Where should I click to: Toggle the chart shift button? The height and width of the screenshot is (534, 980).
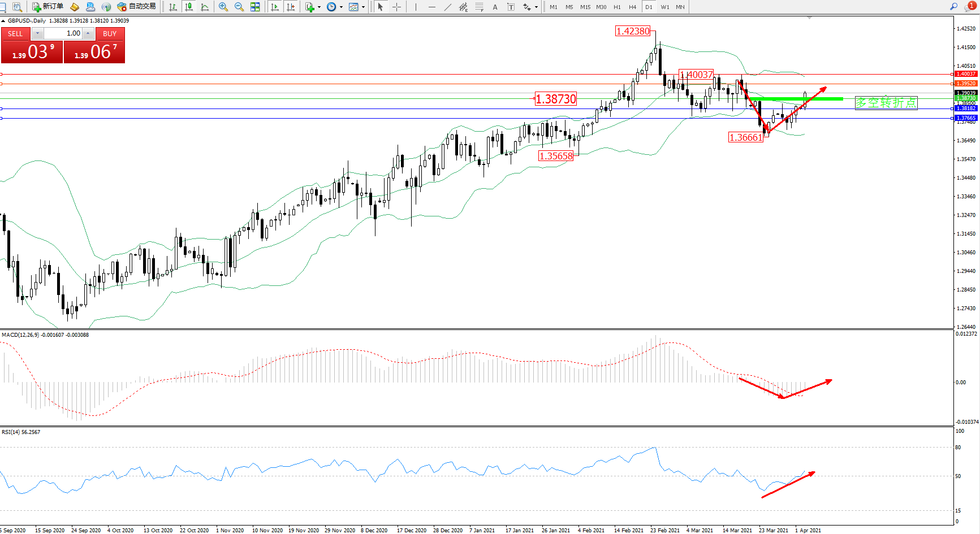tap(291, 7)
